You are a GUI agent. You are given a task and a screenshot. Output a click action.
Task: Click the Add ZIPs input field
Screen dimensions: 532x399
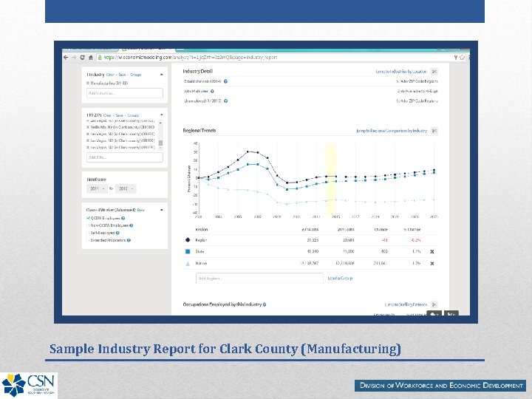[125, 157]
